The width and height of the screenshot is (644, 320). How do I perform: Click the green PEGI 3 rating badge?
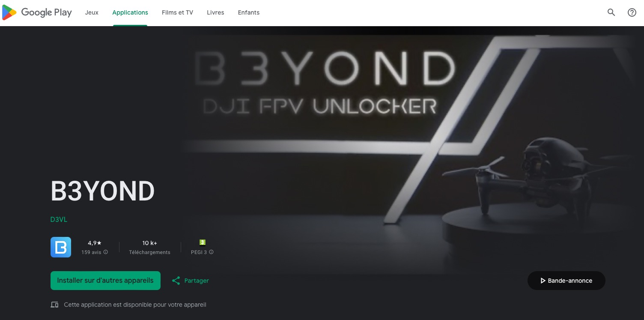click(203, 242)
